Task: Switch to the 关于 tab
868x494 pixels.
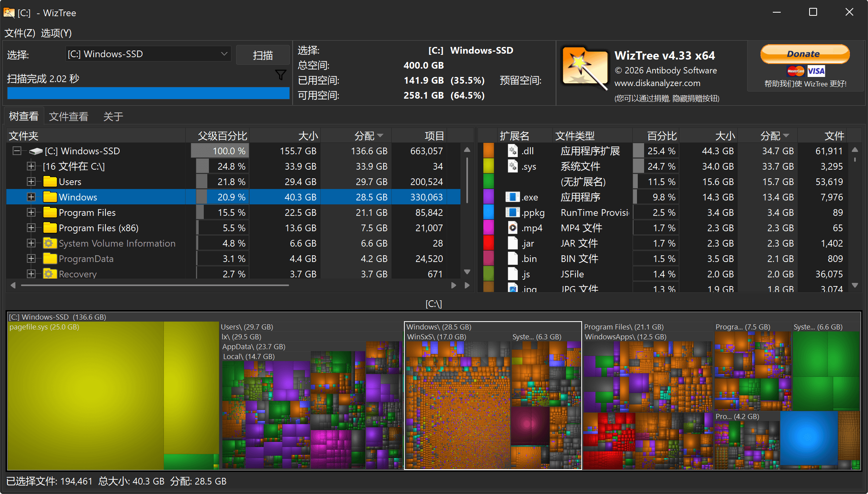Action: click(x=113, y=116)
